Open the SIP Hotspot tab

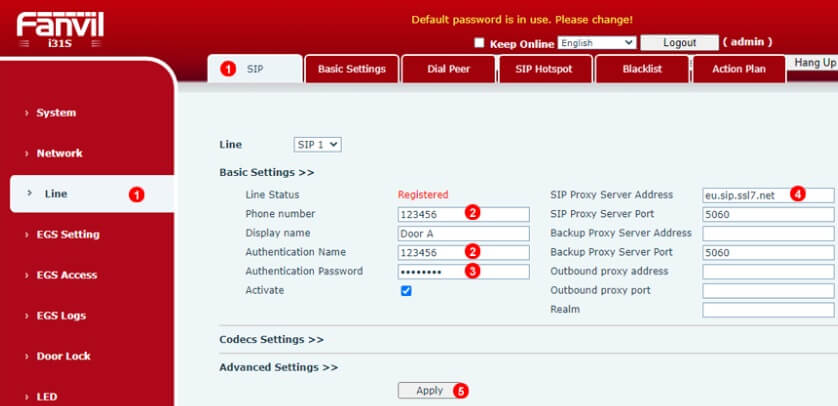click(545, 69)
